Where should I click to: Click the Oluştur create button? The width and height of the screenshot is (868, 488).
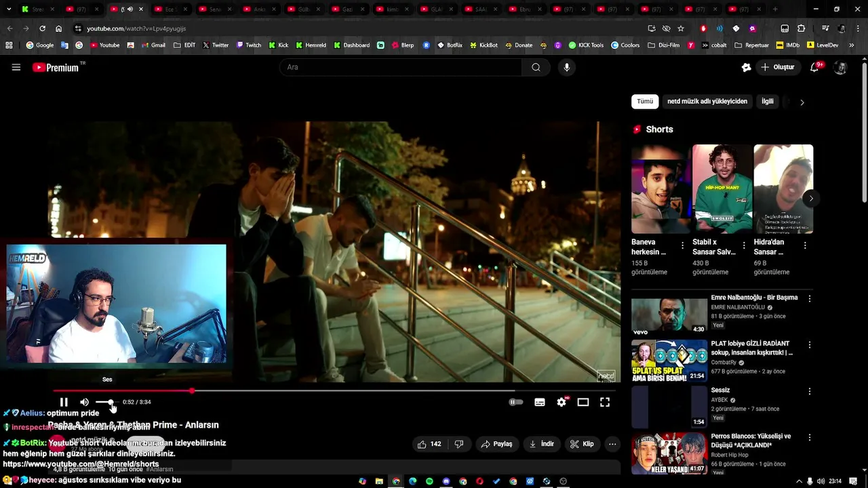pos(777,67)
